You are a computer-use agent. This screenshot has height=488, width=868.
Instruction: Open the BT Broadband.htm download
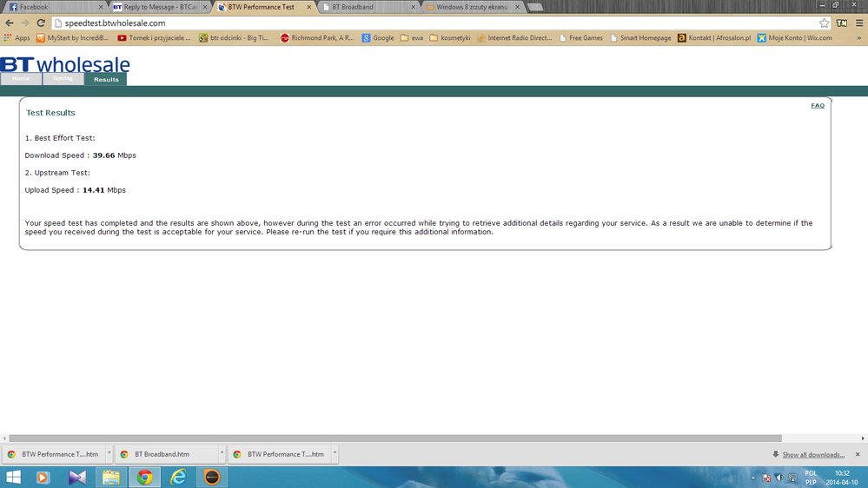(167, 454)
